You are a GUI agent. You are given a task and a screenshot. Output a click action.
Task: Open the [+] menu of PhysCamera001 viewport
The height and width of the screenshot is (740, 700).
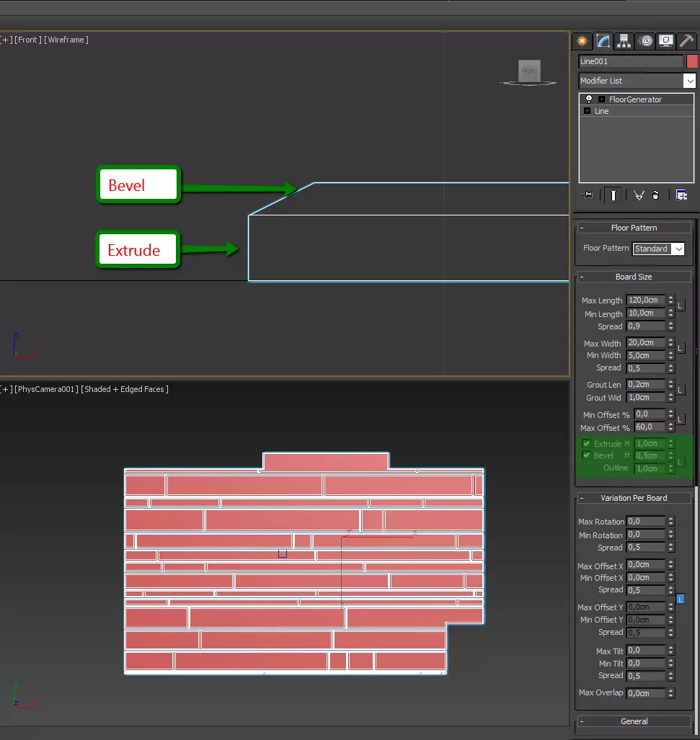[x=6, y=389]
